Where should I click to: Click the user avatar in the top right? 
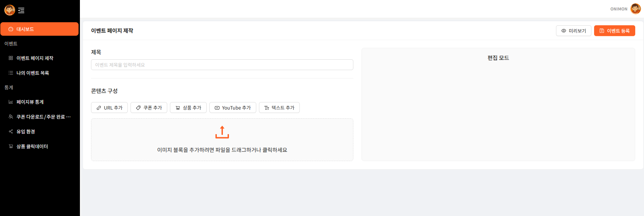[x=635, y=9]
